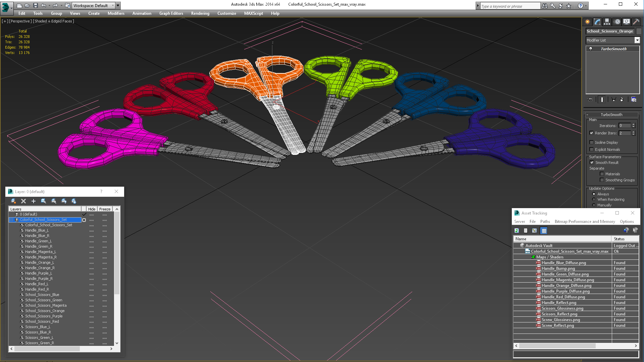
Task: Switch to the Display command panel tab
Action: [627, 22]
